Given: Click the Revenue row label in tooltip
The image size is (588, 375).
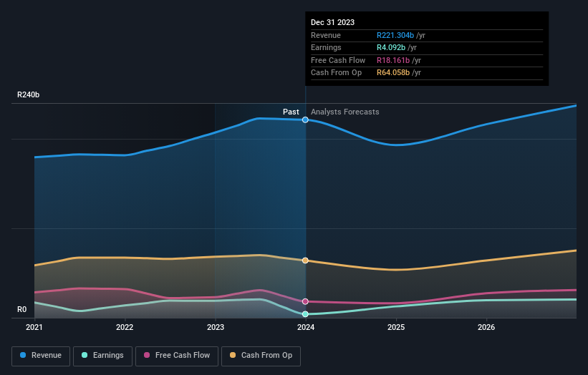Looking at the screenshot, I should pyautogui.click(x=326, y=35).
